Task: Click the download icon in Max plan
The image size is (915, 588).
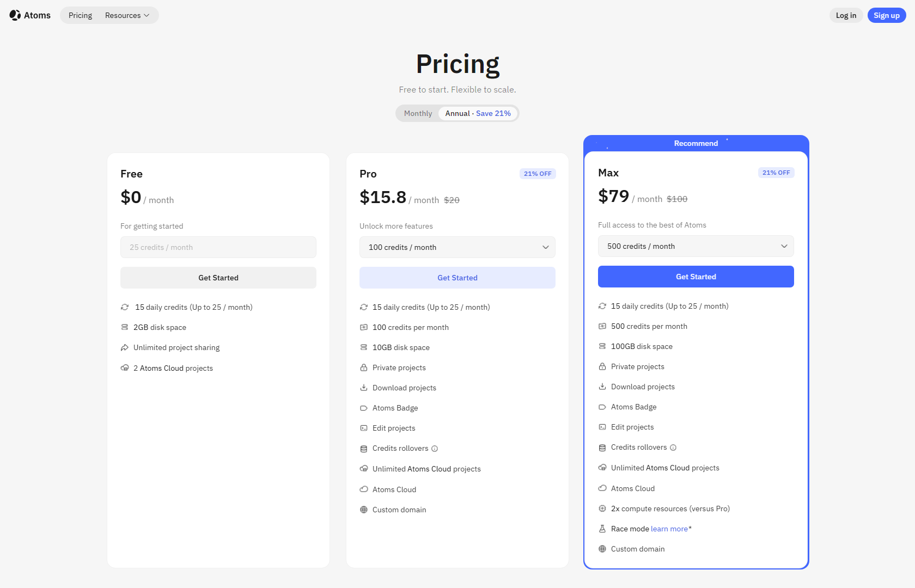Action: click(x=602, y=387)
